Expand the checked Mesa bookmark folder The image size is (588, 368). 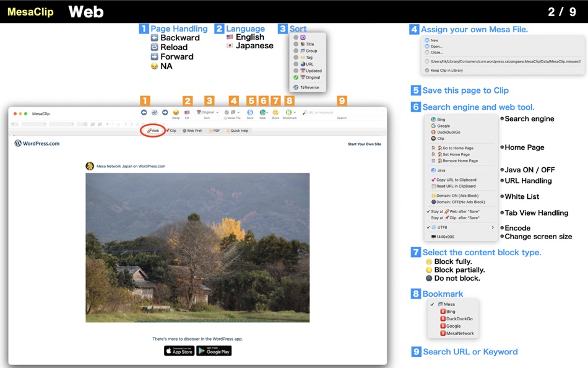point(443,304)
